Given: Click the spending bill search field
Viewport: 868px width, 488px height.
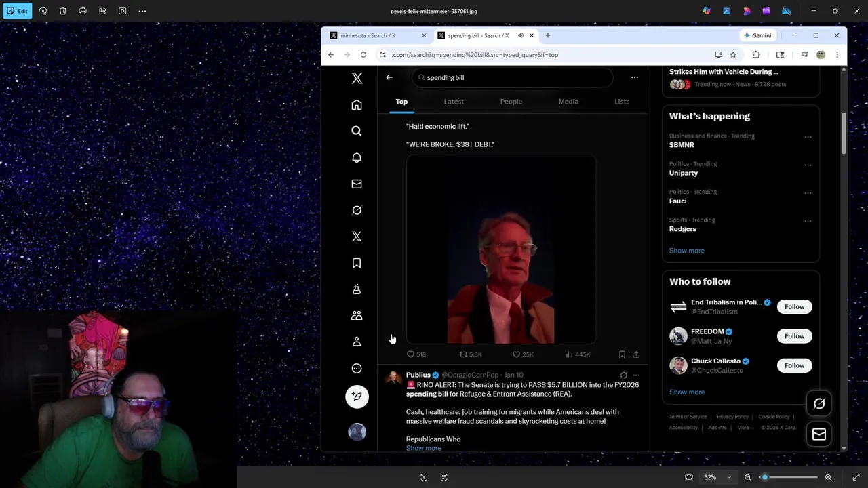Looking at the screenshot, I should [x=512, y=77].
